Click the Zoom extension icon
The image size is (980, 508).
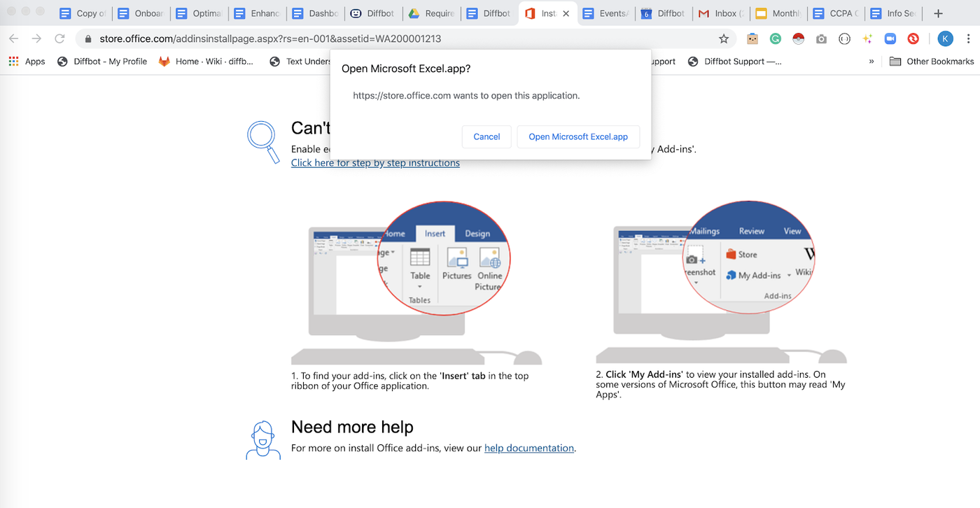(890, 39)
